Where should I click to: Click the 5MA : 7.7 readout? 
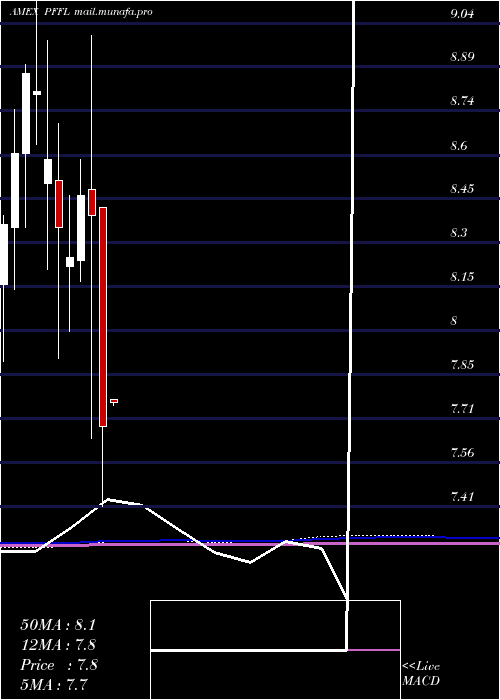pos(54,684)
